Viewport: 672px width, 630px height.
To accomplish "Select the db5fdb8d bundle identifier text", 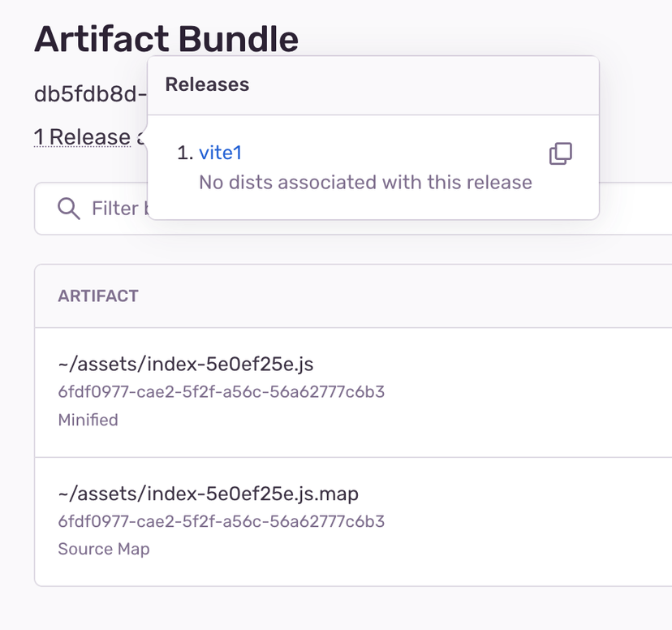I will (88, 93).
